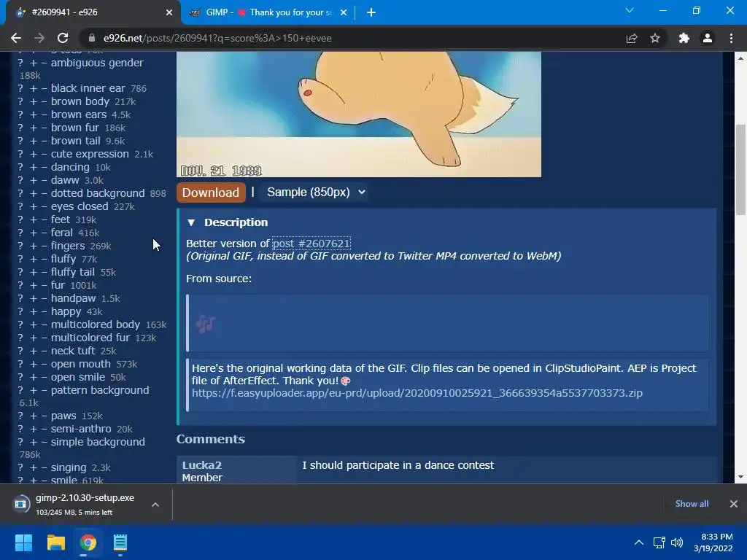
Task: Add the cute expression tag with plus
Action: click(34, 155)
